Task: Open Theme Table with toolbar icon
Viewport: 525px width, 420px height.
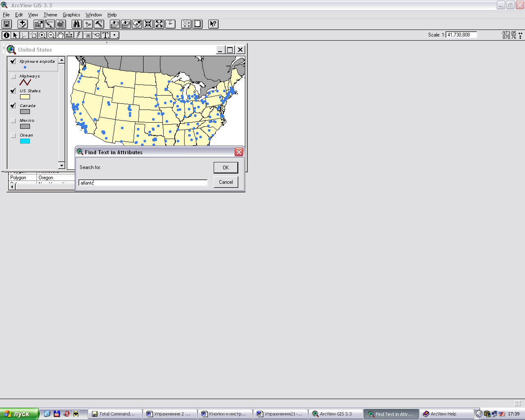Action: (61, 24)
